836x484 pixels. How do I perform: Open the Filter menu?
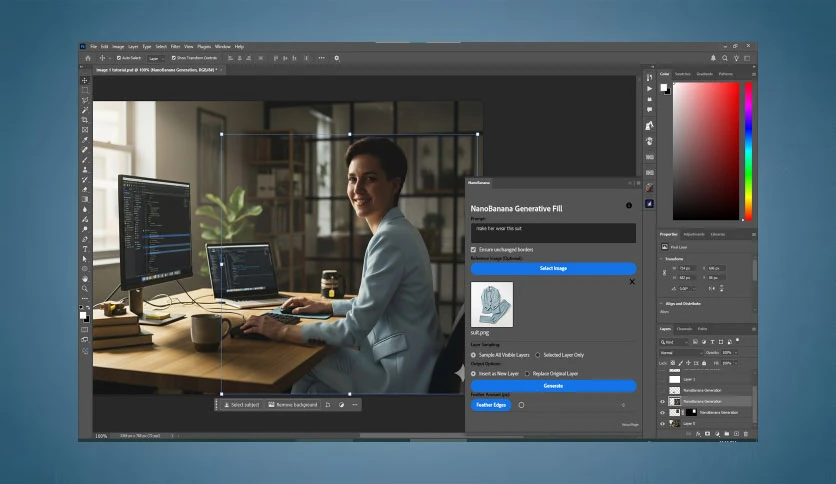click(x=175, y=46)
